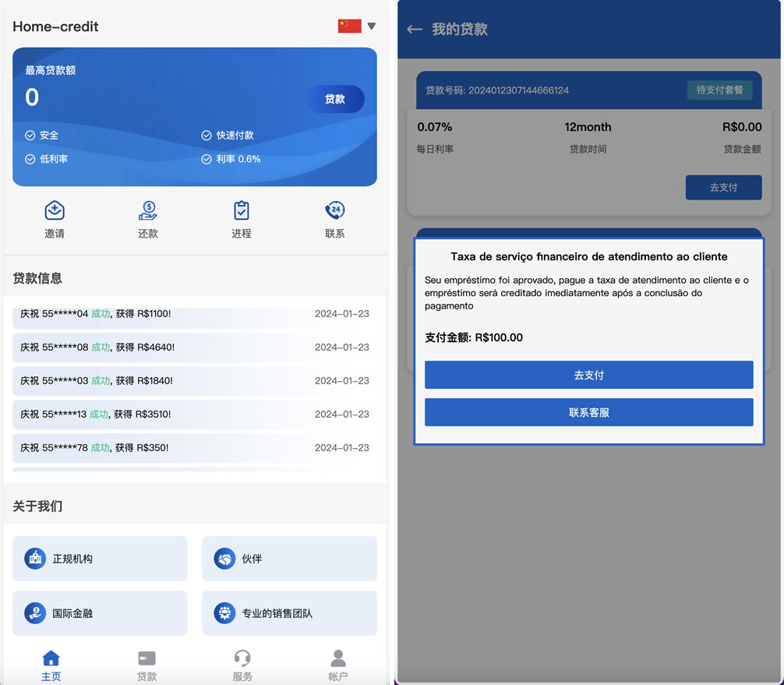Open the language selection dropdown
The height and width of the screenshot is (685, 784).
372,25
